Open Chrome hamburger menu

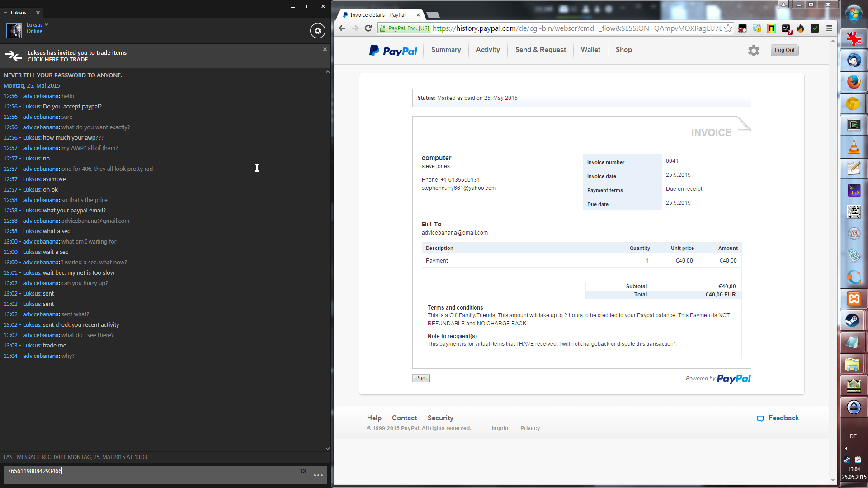(829, 28)
